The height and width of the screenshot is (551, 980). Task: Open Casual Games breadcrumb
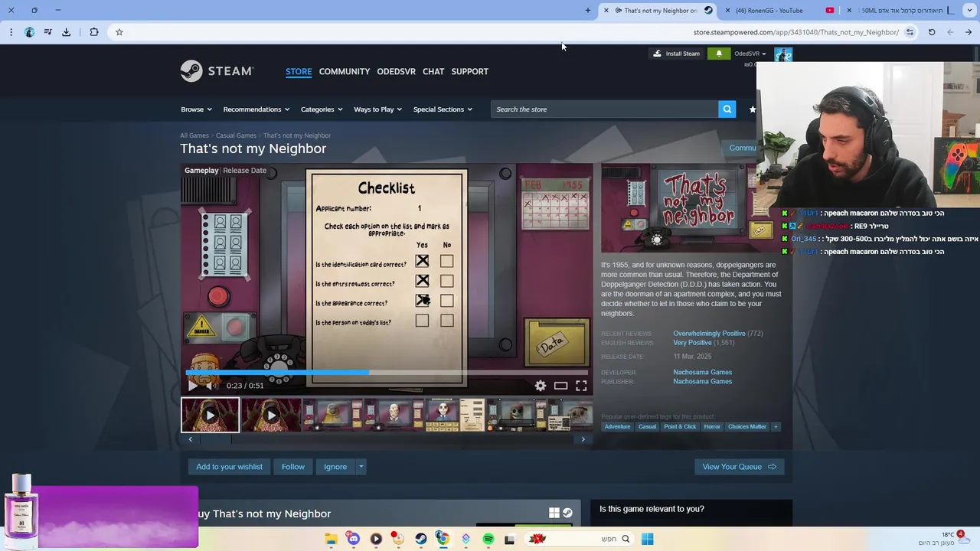coord(236,135)
